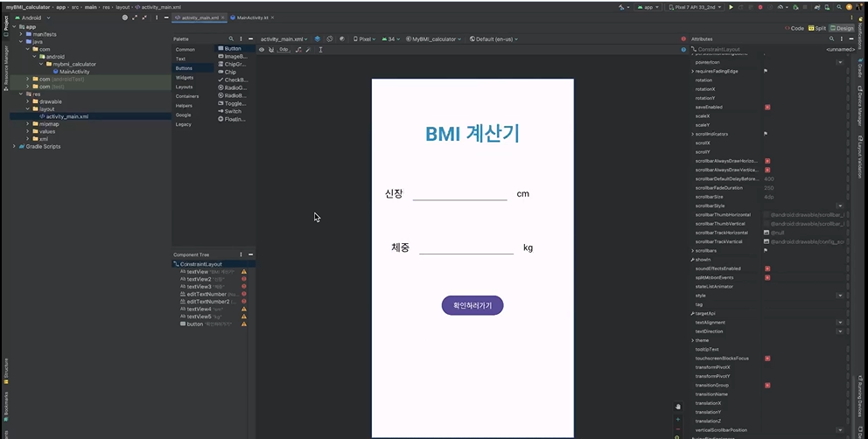Switch to the Code view
868x439 pixels.
coord(794,28)
